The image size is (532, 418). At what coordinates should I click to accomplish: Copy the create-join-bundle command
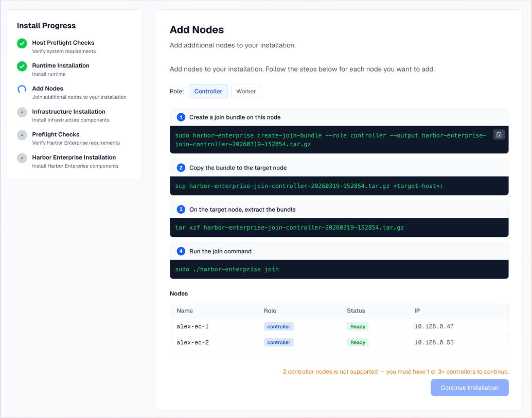click(499, 135)
